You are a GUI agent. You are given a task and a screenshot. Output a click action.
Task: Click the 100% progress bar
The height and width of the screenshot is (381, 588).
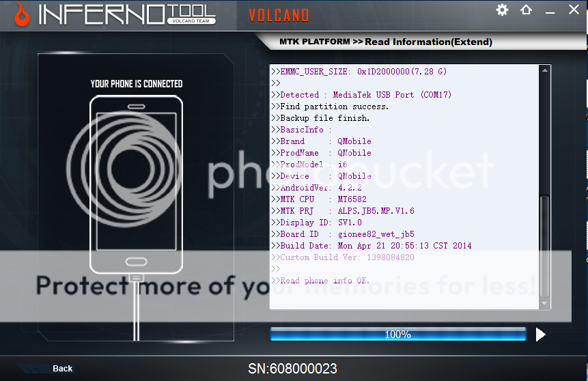point(398,334)
